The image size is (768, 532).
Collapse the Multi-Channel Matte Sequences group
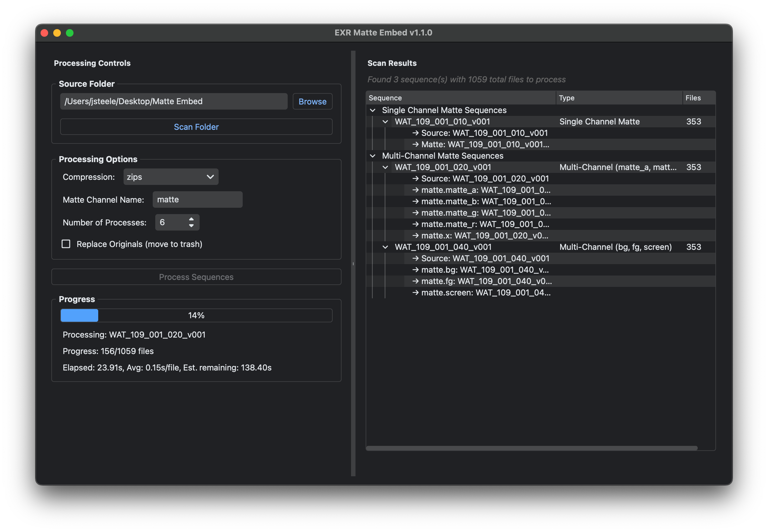(373, 155)
